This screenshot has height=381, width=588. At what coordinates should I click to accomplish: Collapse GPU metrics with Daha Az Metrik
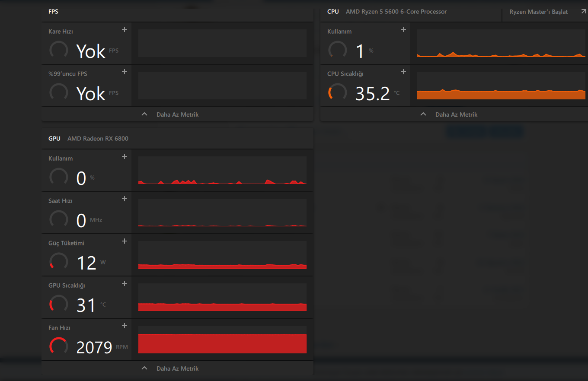pos(177,368)
